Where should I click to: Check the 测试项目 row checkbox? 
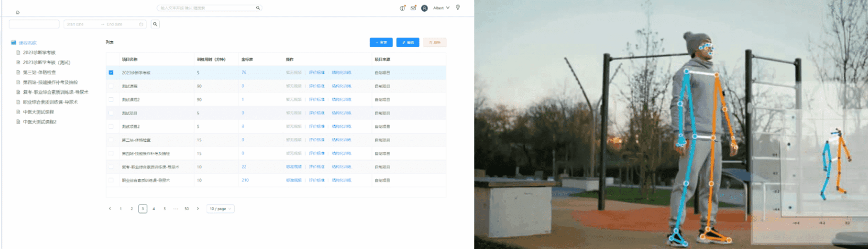(x=111, y=113)
